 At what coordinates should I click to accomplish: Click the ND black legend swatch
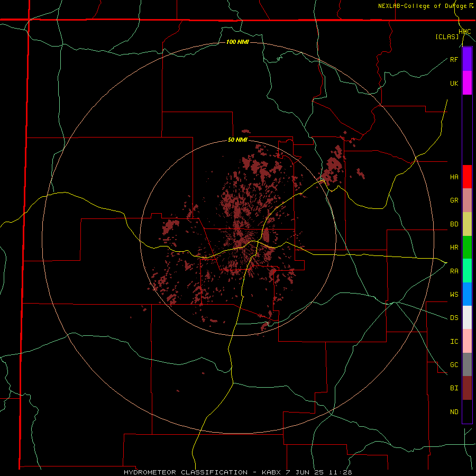pos(467,411)
